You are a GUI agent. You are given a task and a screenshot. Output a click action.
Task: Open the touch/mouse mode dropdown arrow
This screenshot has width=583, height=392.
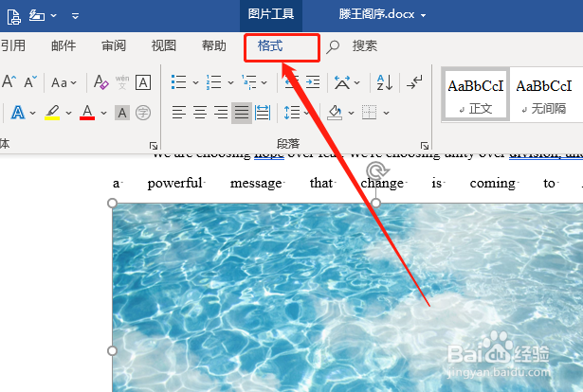53,16
